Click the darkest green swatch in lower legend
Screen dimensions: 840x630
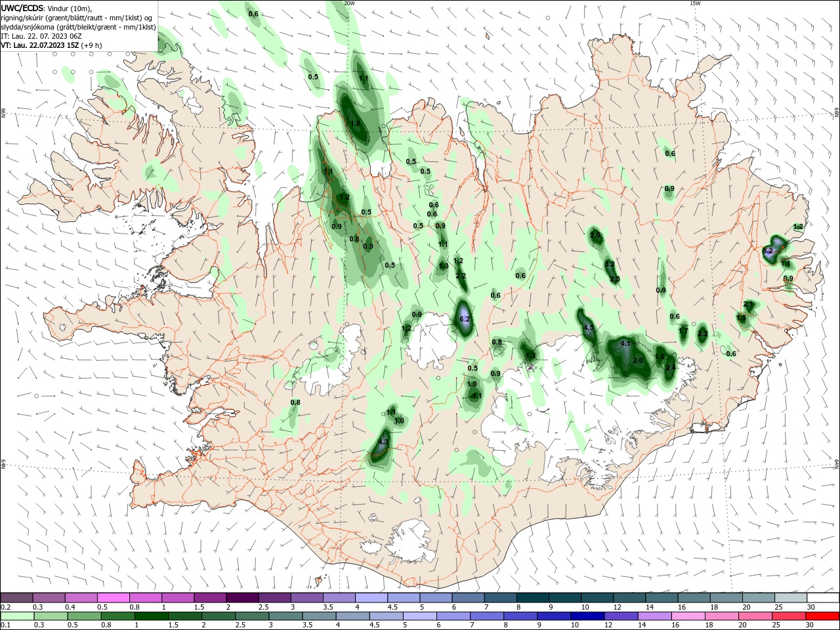[x=150, y=616]
